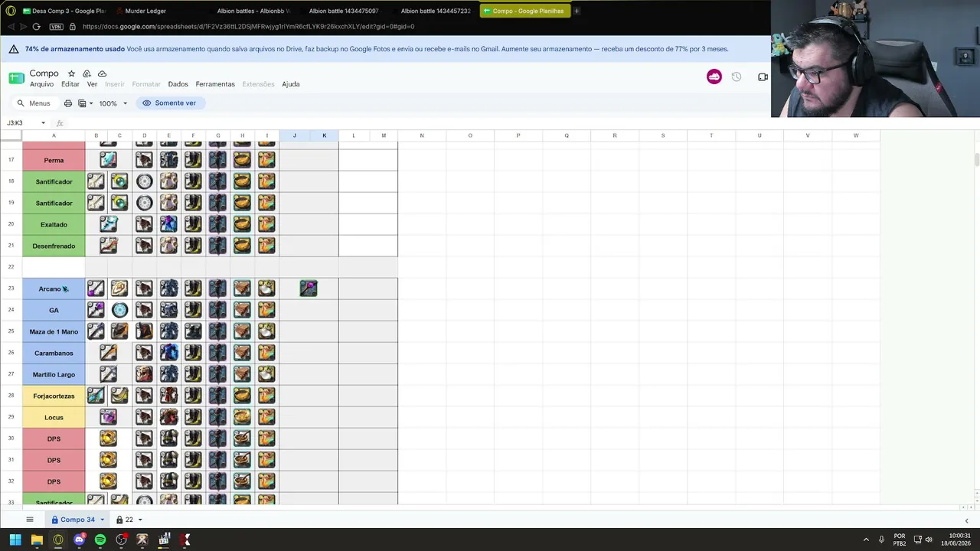Select the Perma cell

pos(54,160)
